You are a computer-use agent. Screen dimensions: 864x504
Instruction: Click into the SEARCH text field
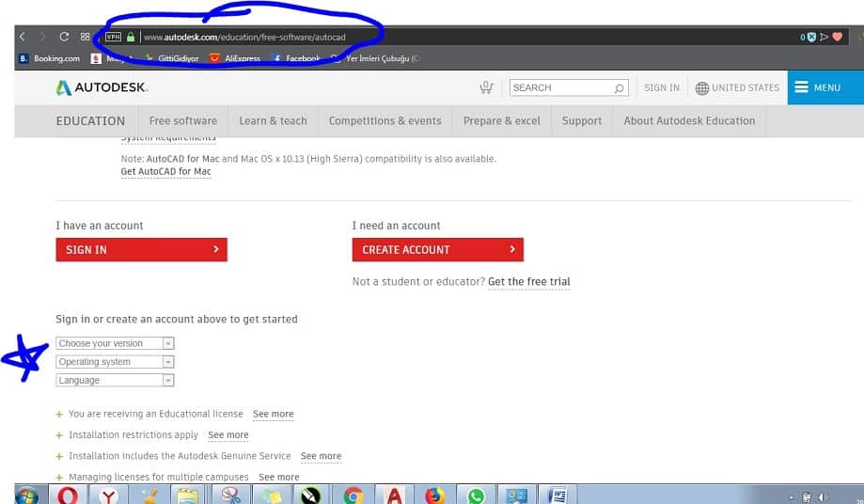[559, 87]
